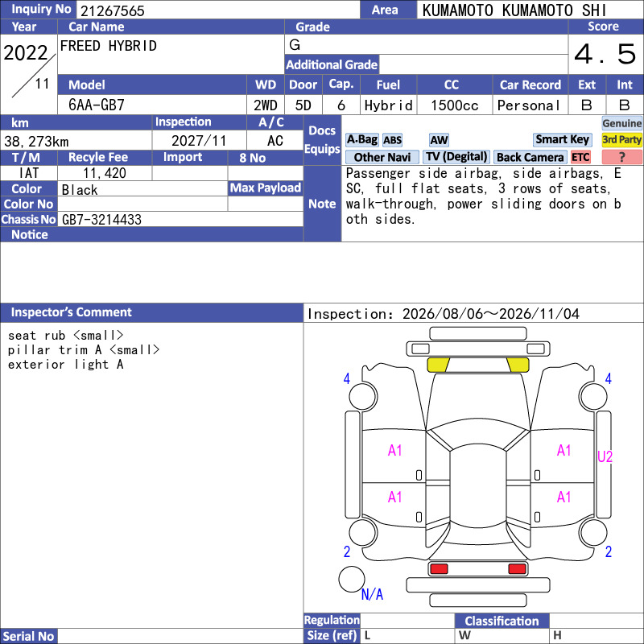
Task: Select the red ETC badge
Action: coord(580,157)
